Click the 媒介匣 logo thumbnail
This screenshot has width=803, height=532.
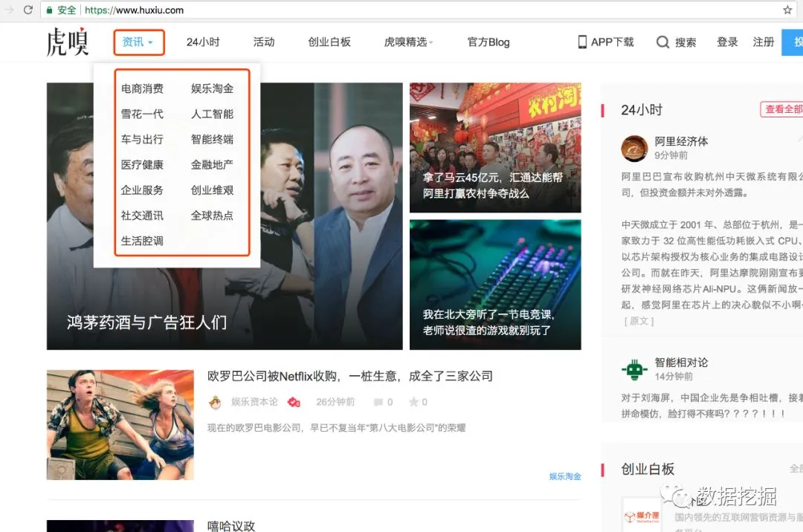[641, 515]
